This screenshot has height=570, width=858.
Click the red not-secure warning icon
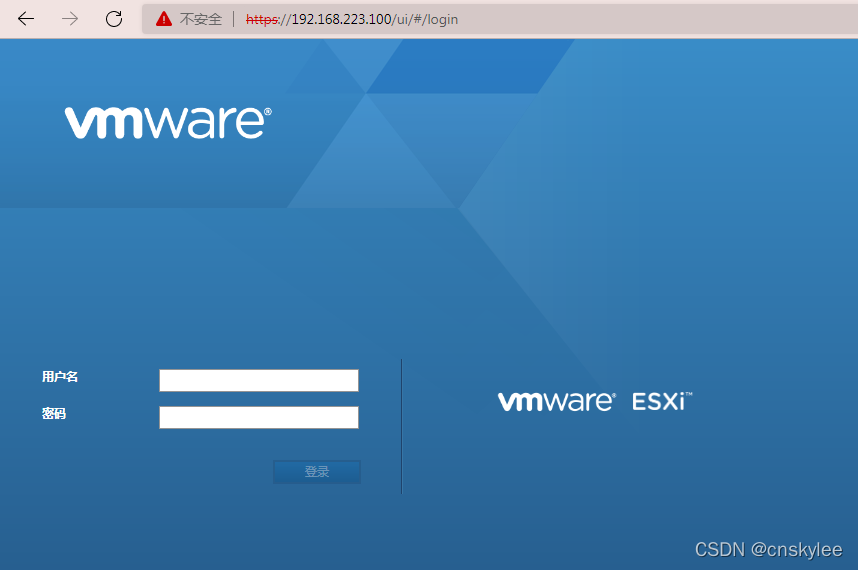click(x=164, y=19)
